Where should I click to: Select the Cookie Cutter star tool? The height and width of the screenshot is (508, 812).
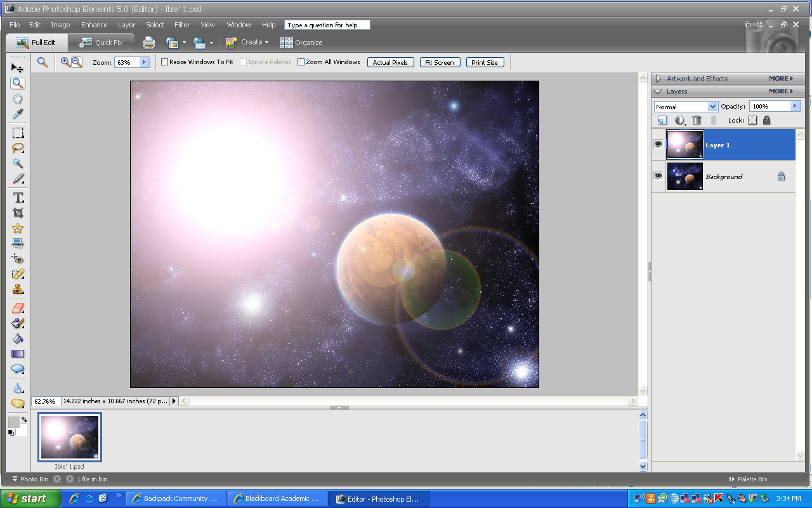[x=18, y=228]
